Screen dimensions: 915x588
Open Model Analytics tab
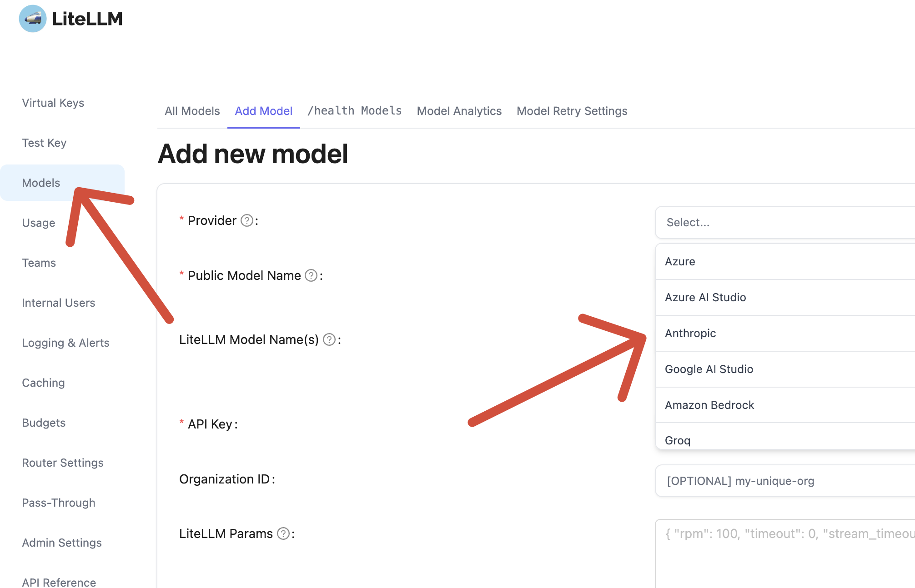(x=459, y=111)
